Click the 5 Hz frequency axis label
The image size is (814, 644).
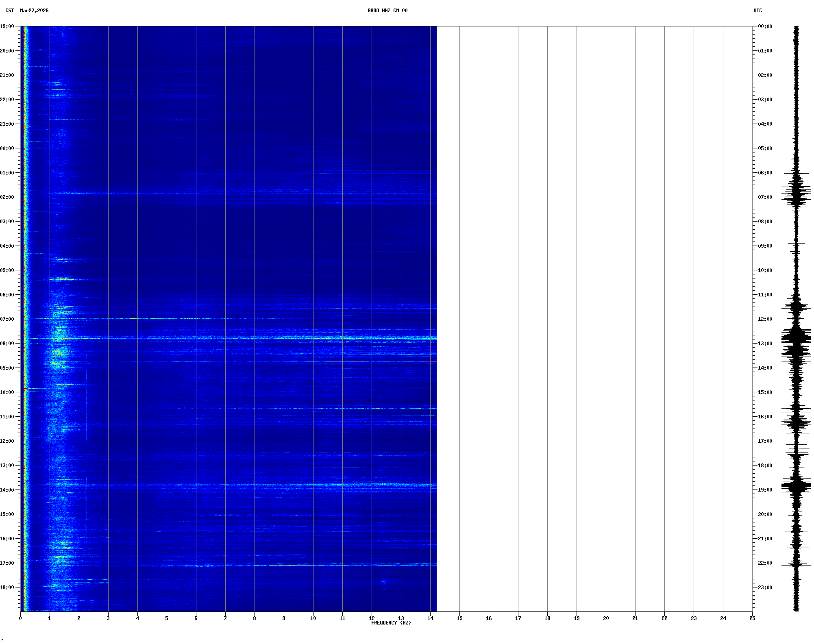pos(167,618)
